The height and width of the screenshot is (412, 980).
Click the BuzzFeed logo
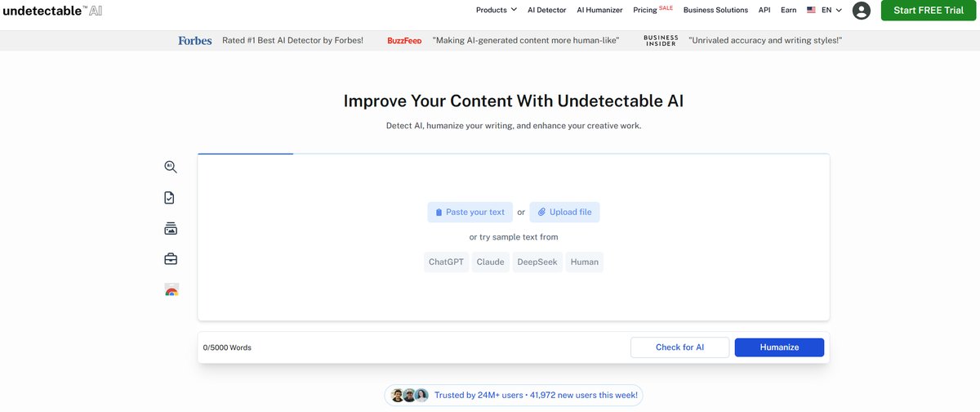[x=404, y=41]
